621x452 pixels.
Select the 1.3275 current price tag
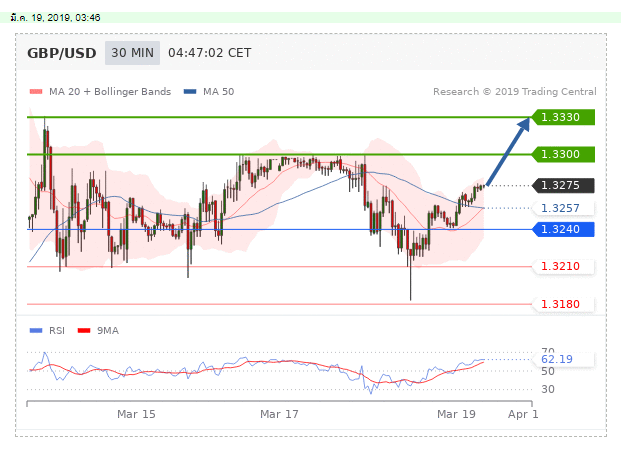[x=563, y=185]
